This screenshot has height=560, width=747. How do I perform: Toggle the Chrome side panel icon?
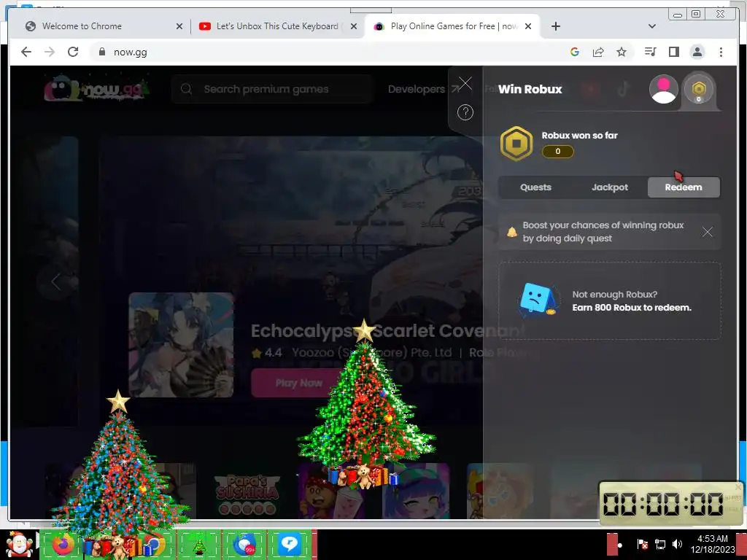coord(673,52)
